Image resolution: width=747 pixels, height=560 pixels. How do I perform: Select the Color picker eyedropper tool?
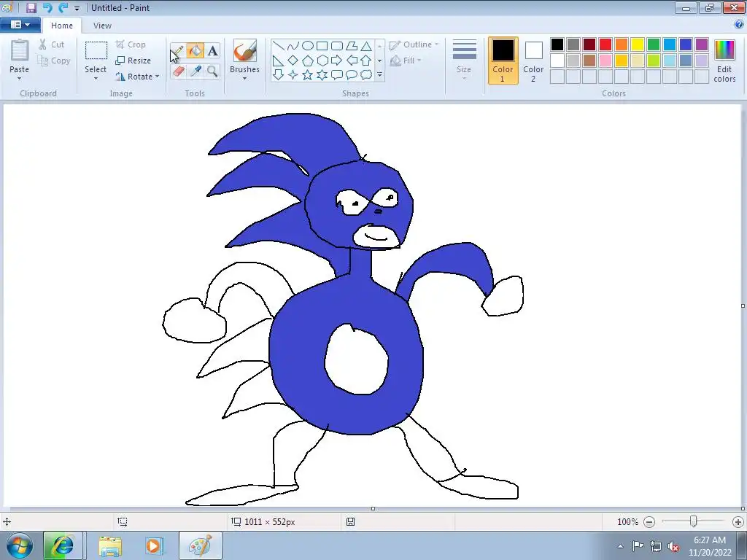click(195, 71)
